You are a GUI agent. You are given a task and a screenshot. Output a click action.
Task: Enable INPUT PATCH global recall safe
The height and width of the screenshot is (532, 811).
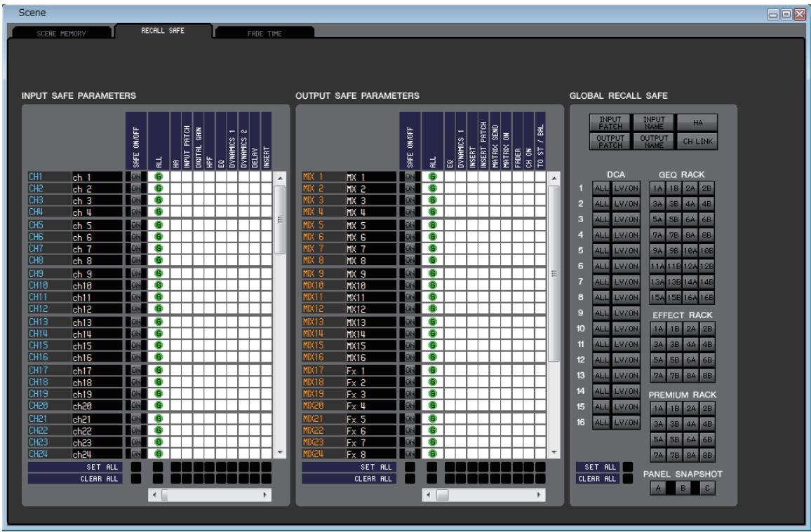tap(610, 123)
